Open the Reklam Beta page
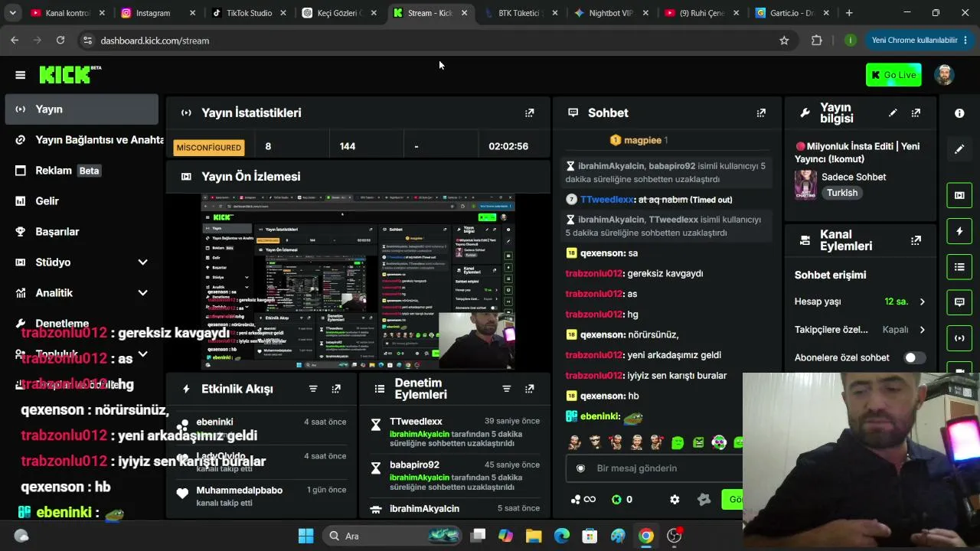The height and width of the screenshot is (551, 980). pyautogui.click(x=81, y=171)
